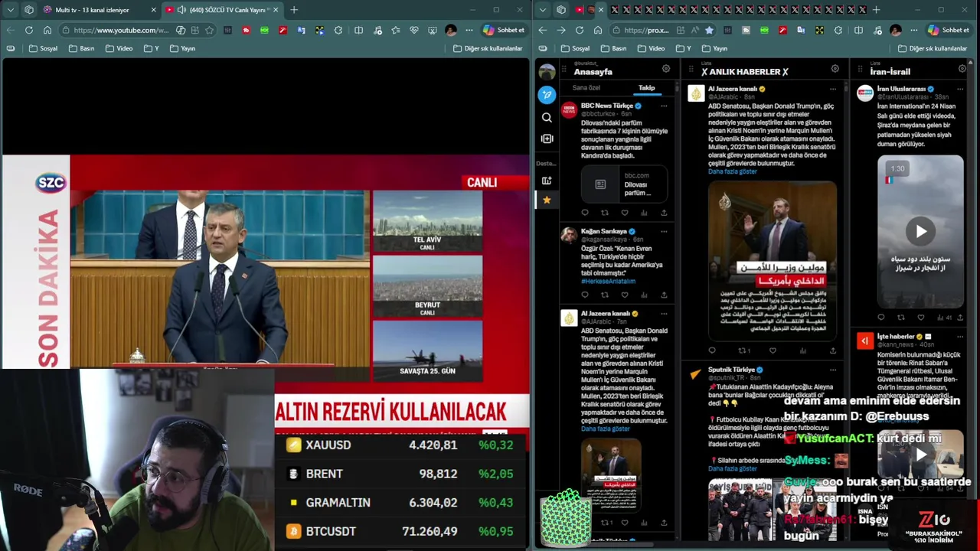Reply to Al Jazeera post in ANLIK HABERLER
The width and height of the screenshot is (980, 551).
712,350
